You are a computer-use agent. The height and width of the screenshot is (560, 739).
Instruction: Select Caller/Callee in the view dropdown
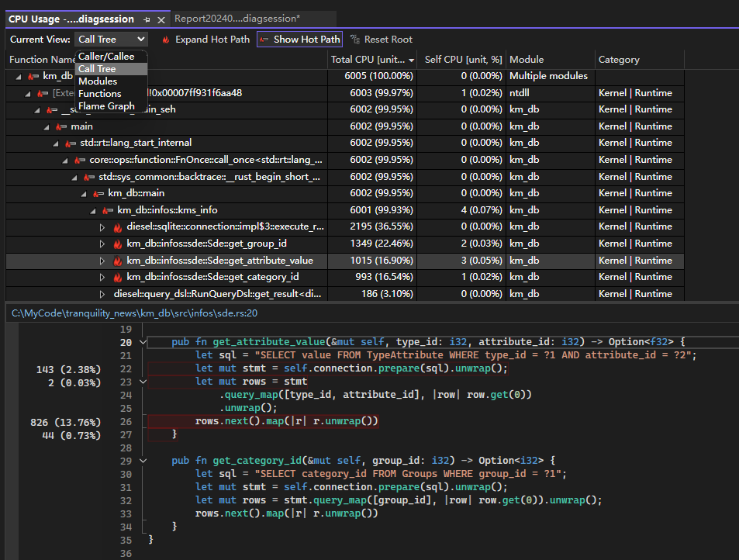106,56
